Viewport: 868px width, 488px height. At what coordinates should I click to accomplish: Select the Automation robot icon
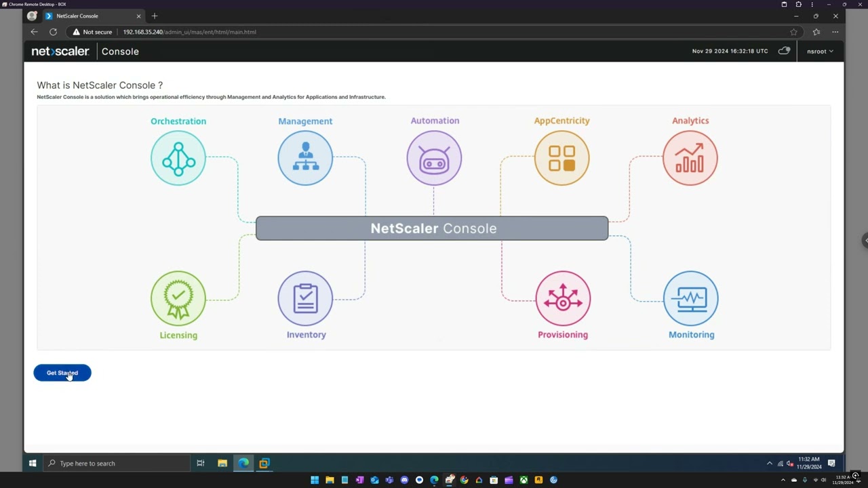click(434, 158)
